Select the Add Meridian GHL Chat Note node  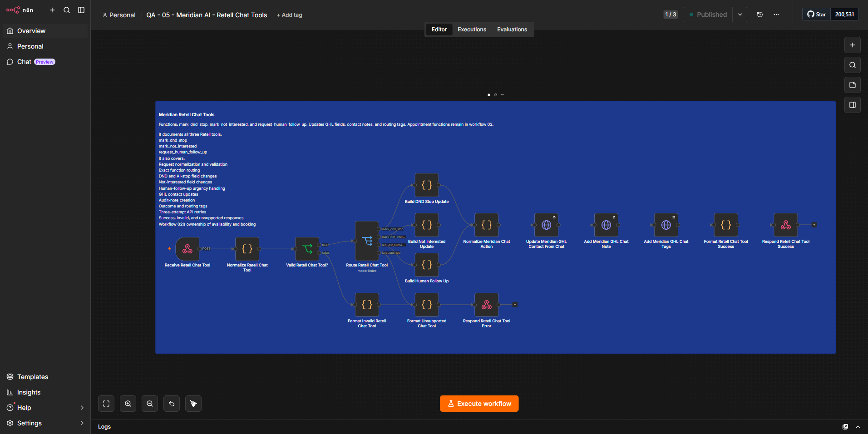606,225
